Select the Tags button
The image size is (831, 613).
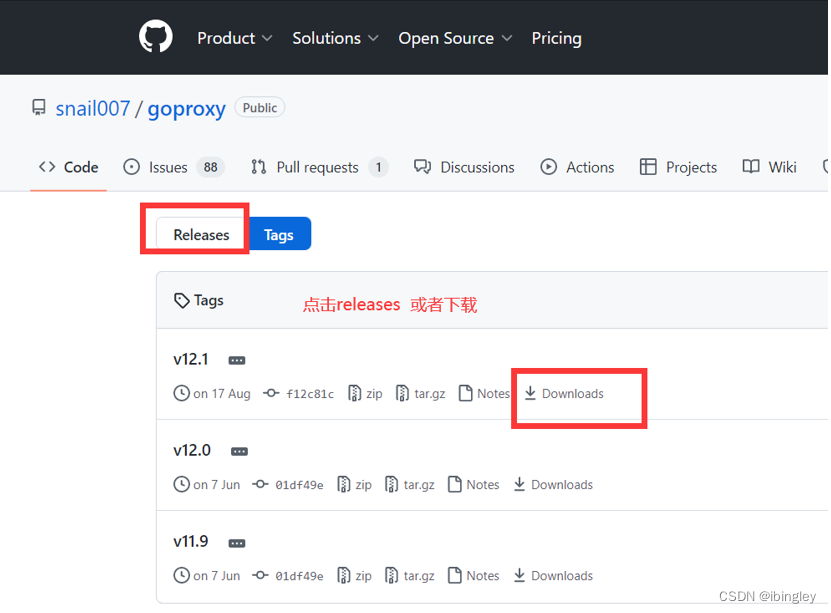pyautogui.click(x=279, y=234)
